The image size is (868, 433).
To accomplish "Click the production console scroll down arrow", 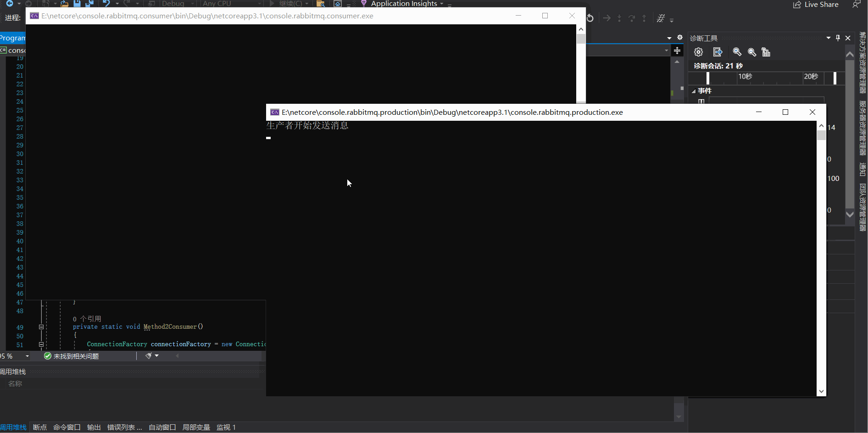I will click(821, 392).
